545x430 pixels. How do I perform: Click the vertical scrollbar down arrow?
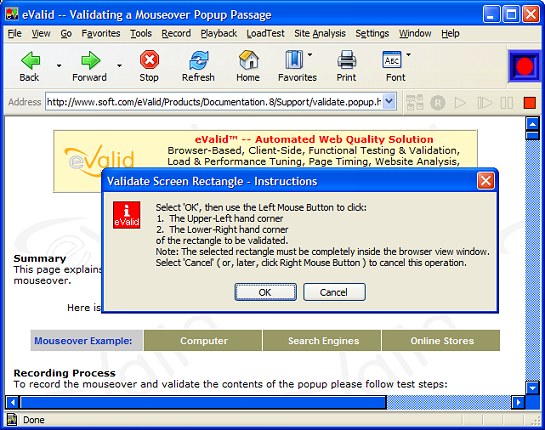[532, 388]
